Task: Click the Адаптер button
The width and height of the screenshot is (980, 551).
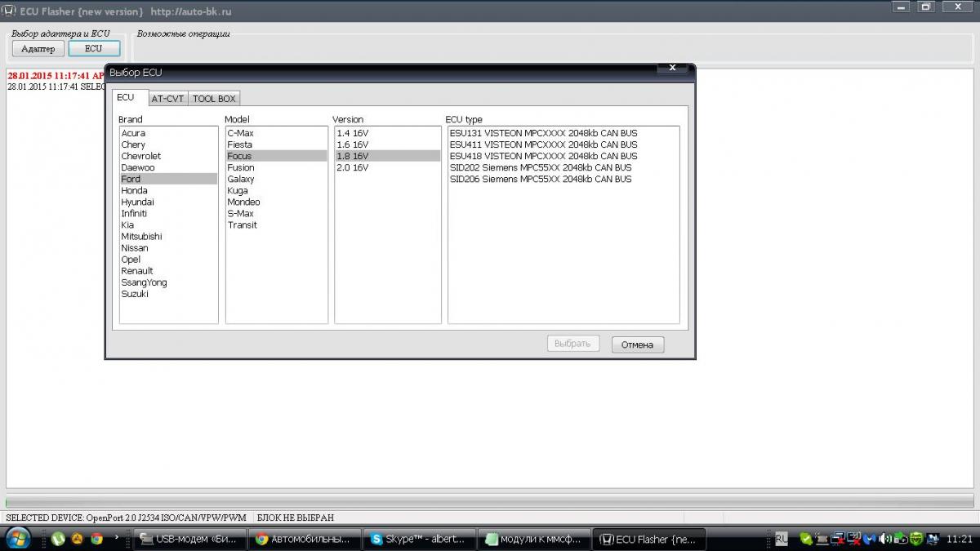Action: pos(38,49)
